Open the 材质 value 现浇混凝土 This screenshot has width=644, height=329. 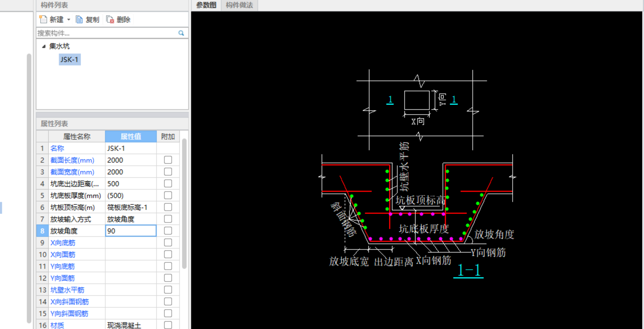tap(131, 325)
